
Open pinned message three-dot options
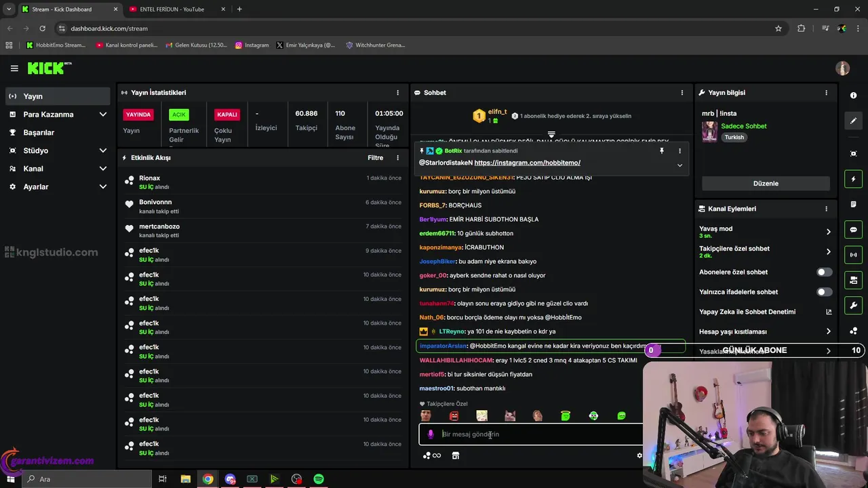[x=679, y=151]
